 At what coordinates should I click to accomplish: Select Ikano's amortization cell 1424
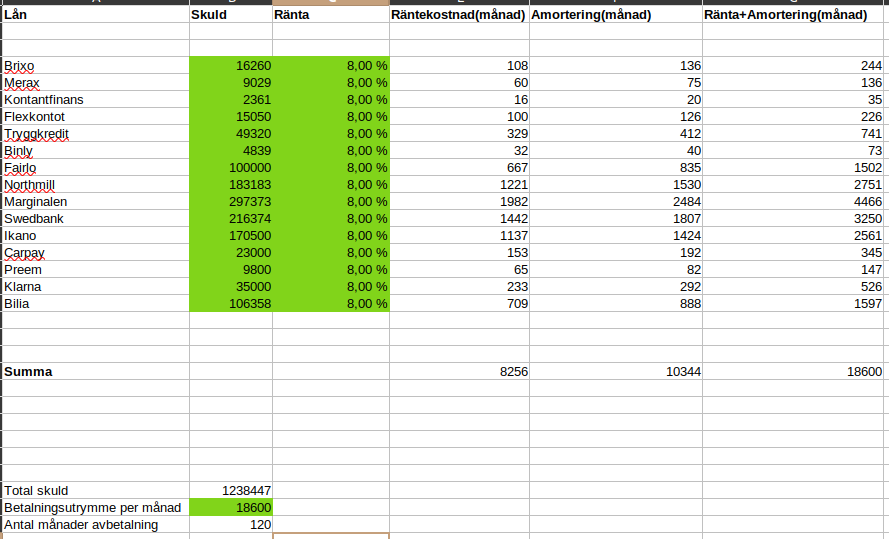click(x=615, y=236)
